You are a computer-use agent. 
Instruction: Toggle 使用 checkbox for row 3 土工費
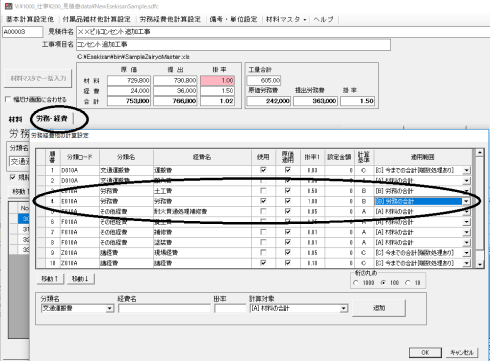pos(263,191)
